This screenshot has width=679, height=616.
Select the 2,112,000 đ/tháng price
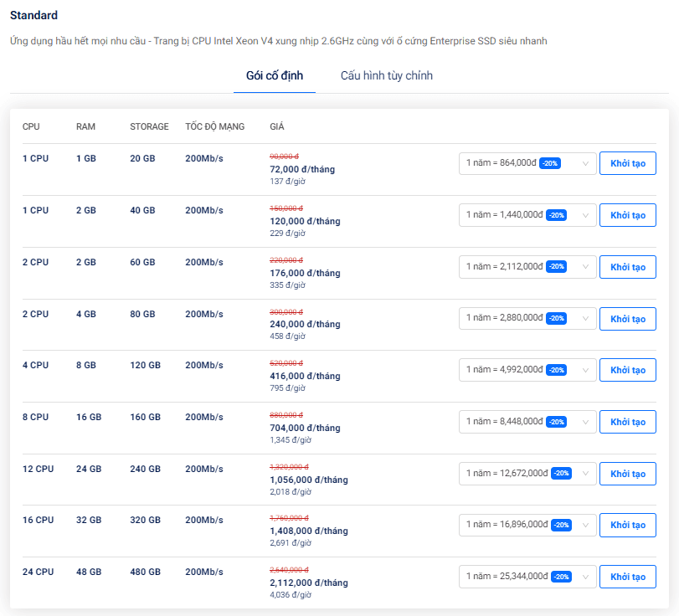pos(309,583)
